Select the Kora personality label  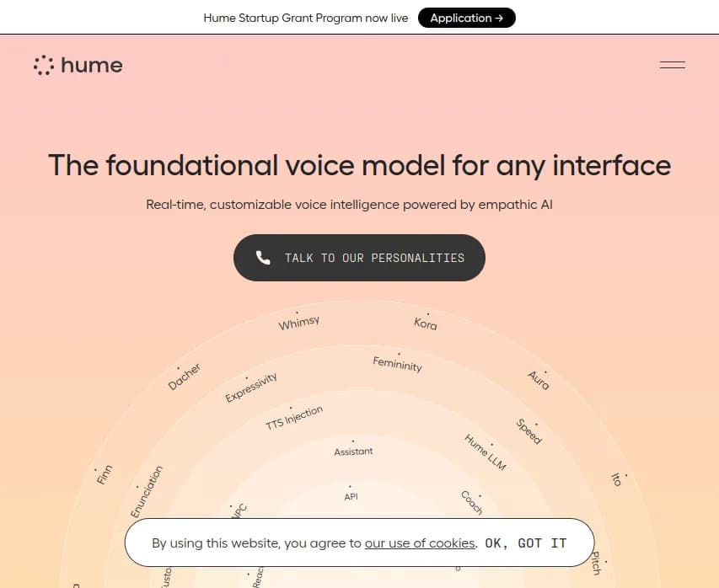tap(425, 323)
